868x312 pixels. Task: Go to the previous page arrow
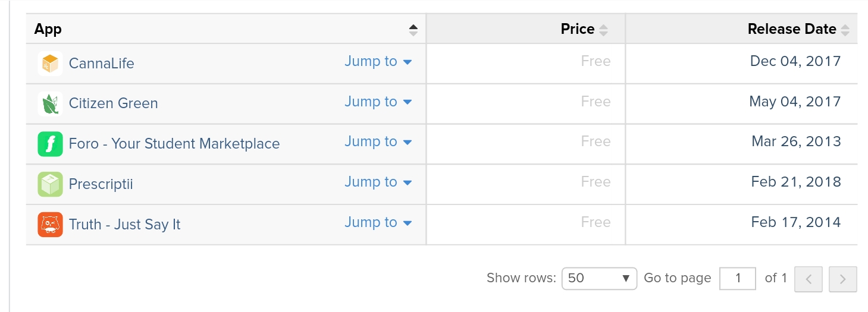point(809,279)
